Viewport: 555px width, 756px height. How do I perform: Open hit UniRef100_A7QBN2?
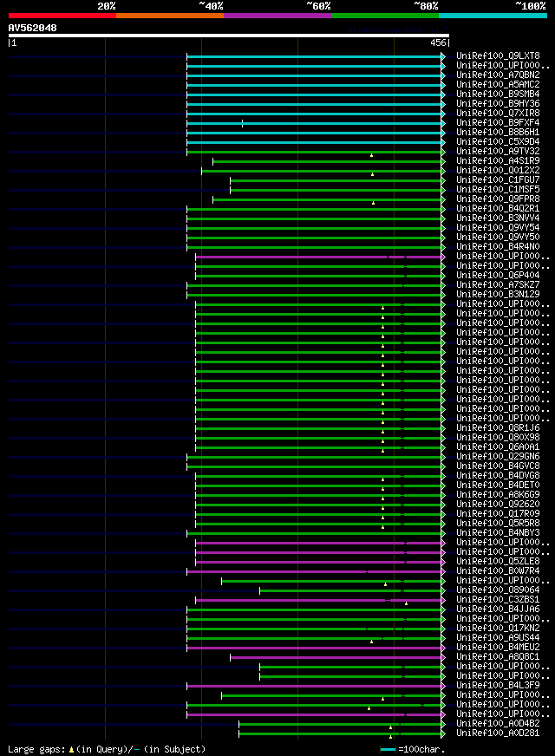click(498, 75)
